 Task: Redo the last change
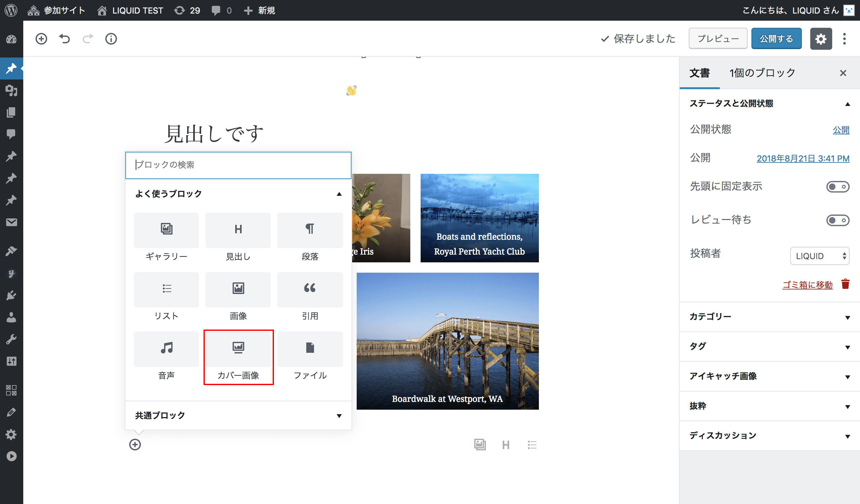click(88, 39)
